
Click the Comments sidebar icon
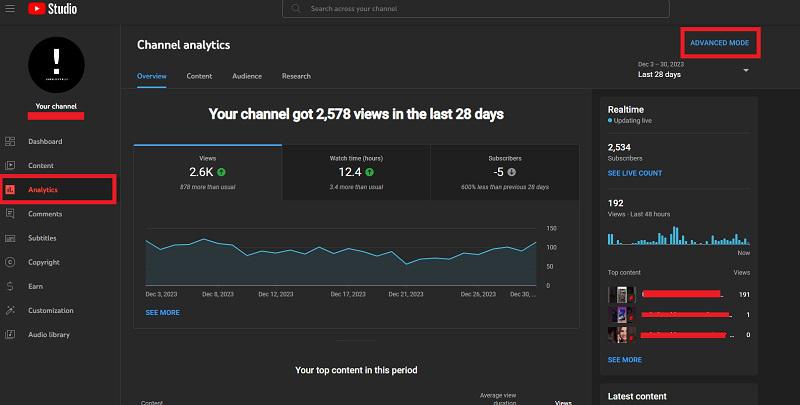10,214
